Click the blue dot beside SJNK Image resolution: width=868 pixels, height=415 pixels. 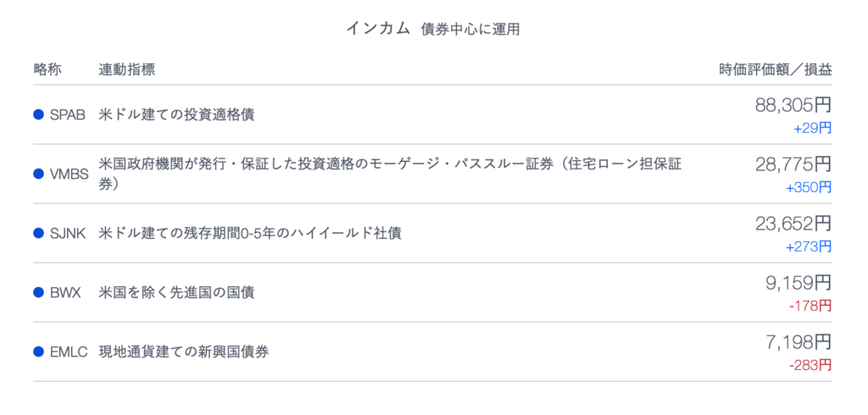point(38,234)
